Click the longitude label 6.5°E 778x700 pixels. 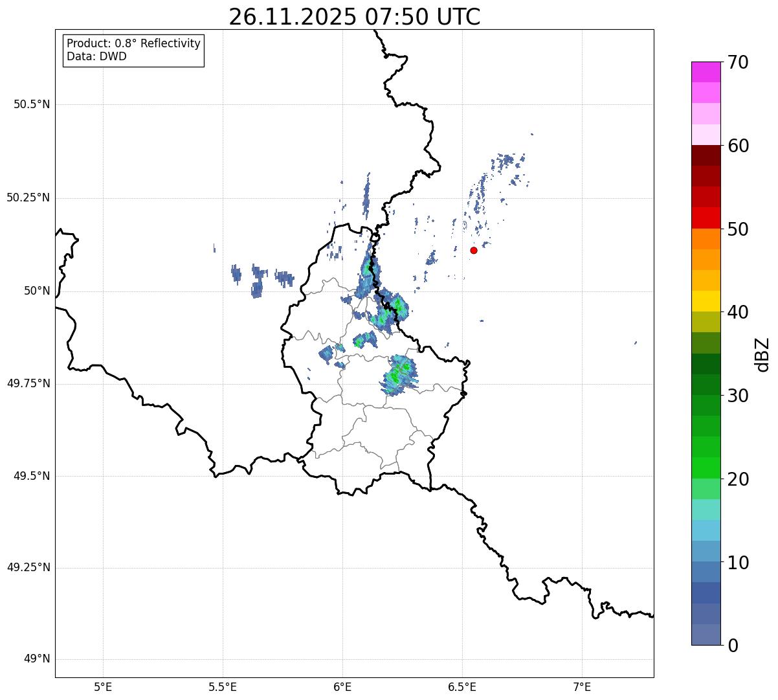point(462,686)
